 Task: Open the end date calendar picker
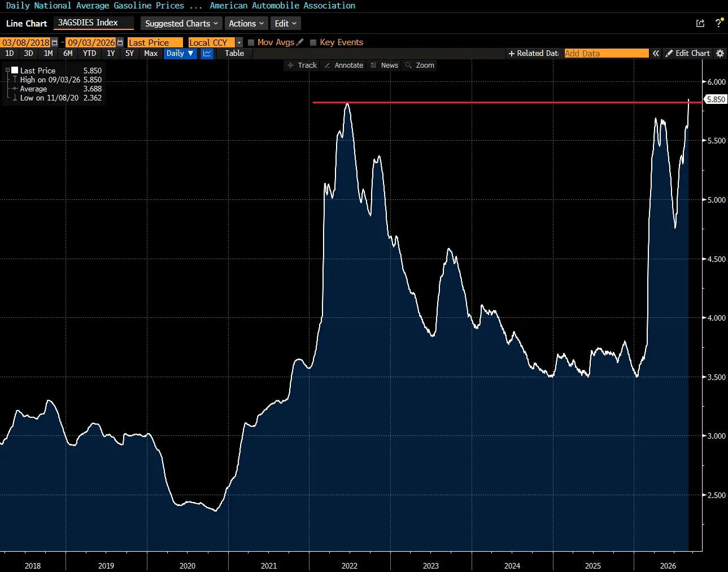click(120, 42)
